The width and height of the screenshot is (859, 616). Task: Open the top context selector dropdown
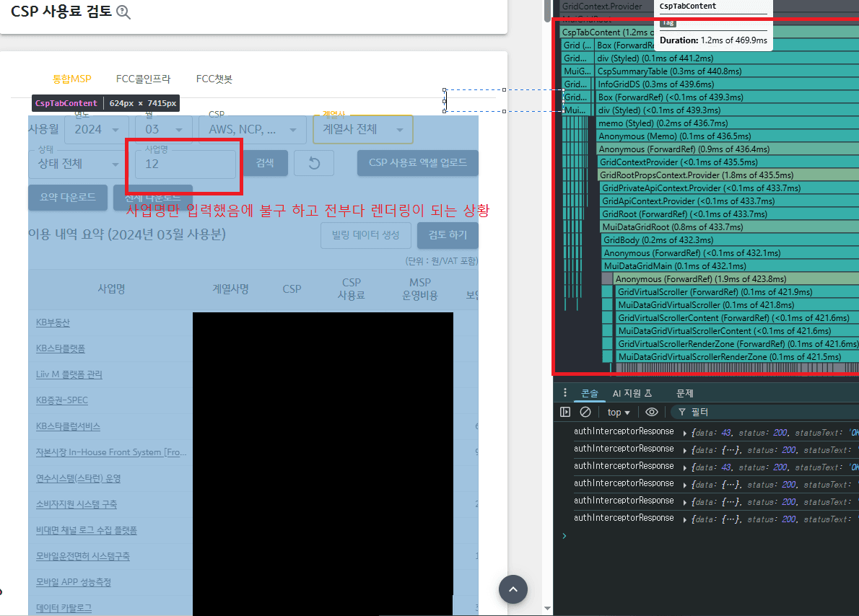pos(619,412)
